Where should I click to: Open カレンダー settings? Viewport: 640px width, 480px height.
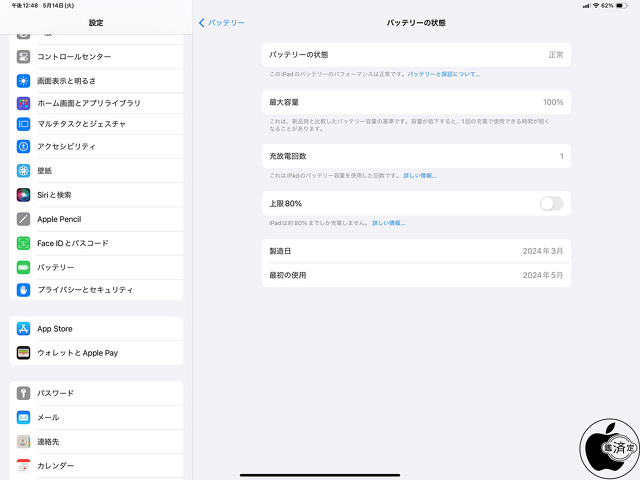tap(96, 466)
